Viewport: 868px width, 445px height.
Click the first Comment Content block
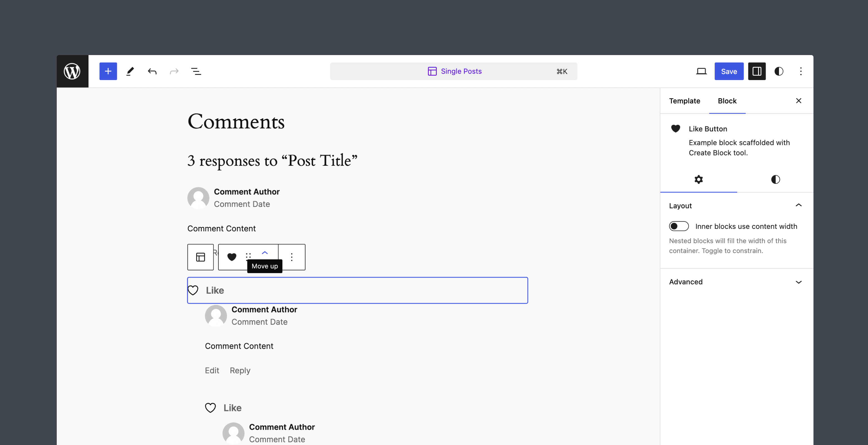(222, 228)
